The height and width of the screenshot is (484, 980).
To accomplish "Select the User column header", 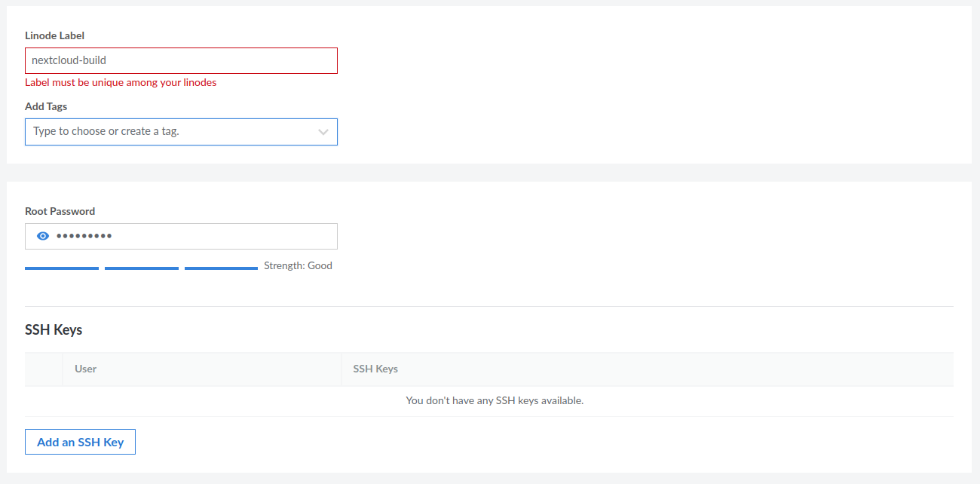I will tap(85, 369).
